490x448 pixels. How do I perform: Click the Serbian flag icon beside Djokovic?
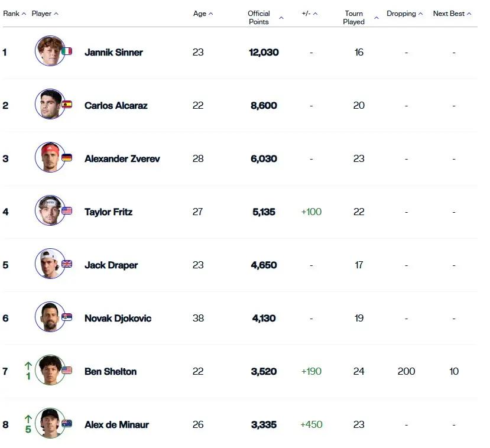(67, 317)
